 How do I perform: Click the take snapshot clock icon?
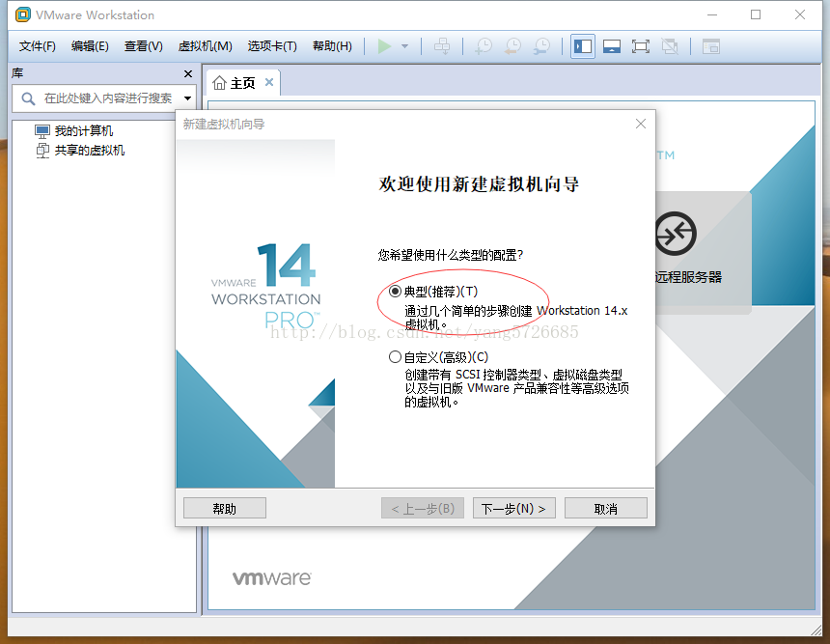coord(483,45)
